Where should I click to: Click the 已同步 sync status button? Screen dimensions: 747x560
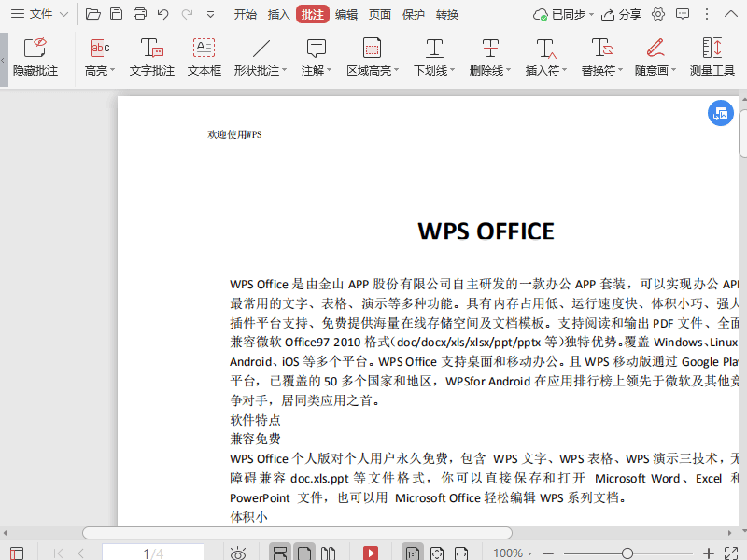[560, 14]
